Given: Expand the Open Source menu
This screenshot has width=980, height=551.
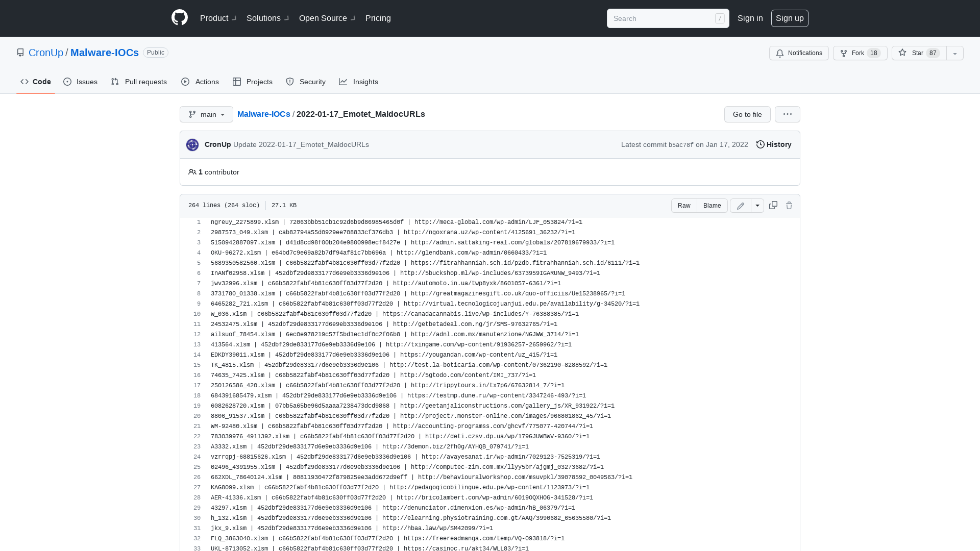Looking at the screenshot, I should point(327,18).
